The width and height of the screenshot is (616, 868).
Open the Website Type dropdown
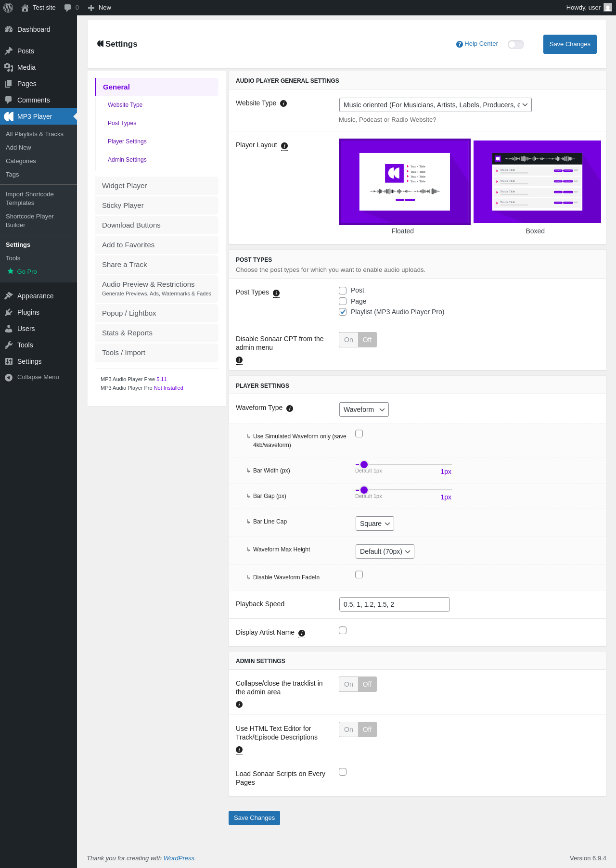(436, 105)
